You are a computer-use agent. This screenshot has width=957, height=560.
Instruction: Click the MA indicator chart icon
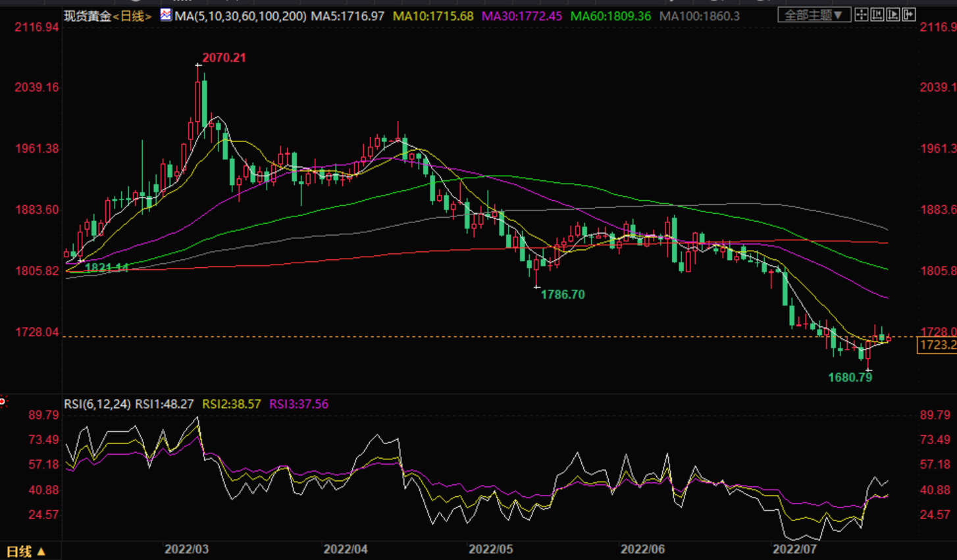[166, 15]
